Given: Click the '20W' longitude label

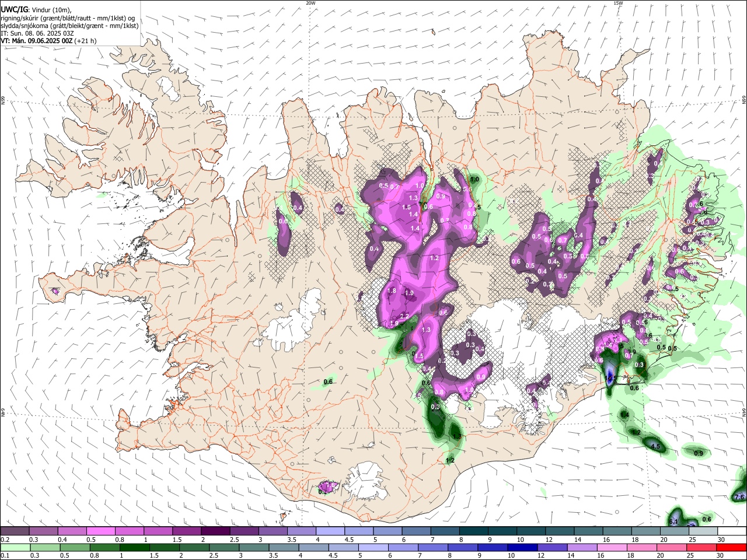Looking at the screenshot, I should [x=310, y=3].
